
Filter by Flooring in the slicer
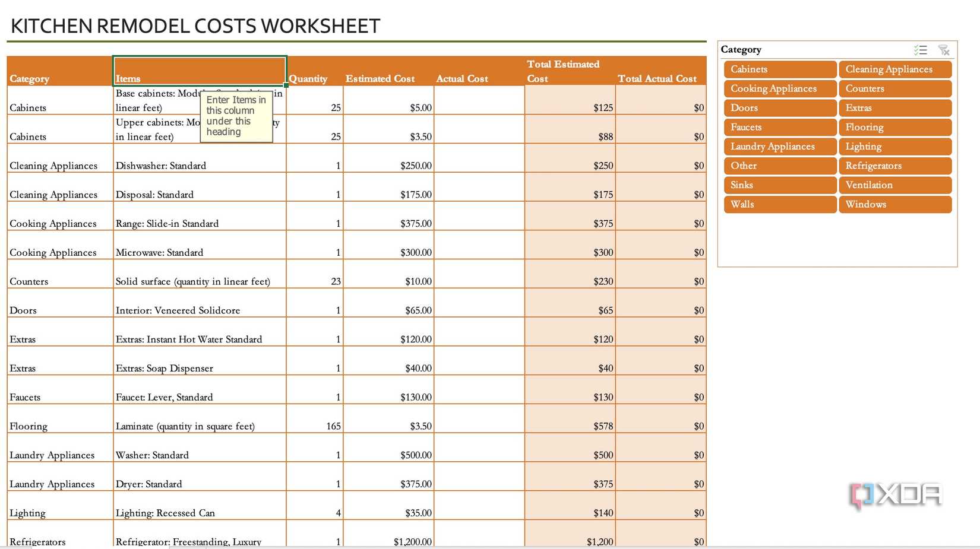[x=895, y=126]
